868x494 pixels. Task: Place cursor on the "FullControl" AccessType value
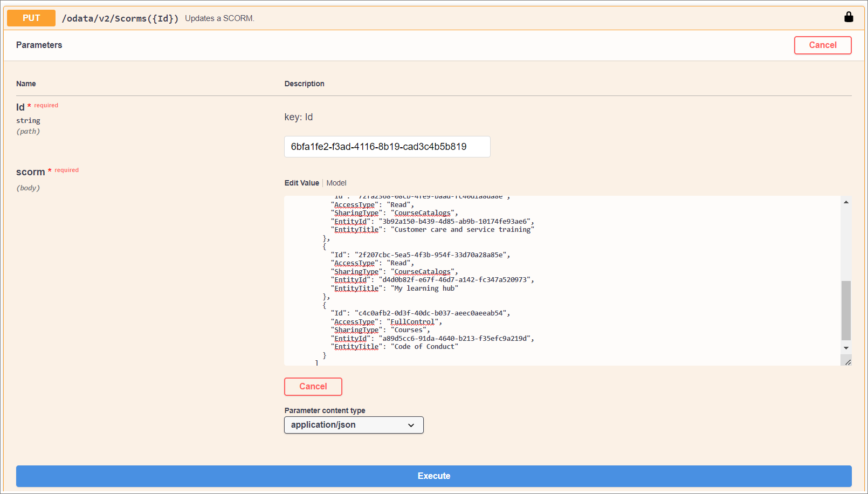tap(414, 322)
